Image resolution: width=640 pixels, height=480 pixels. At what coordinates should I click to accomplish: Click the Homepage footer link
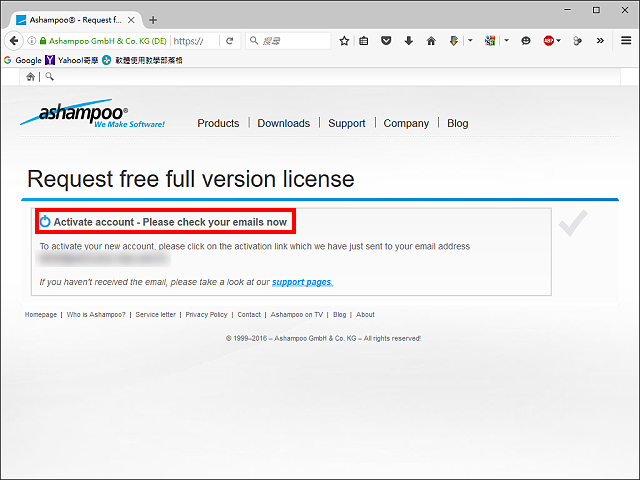coord(41,315)
